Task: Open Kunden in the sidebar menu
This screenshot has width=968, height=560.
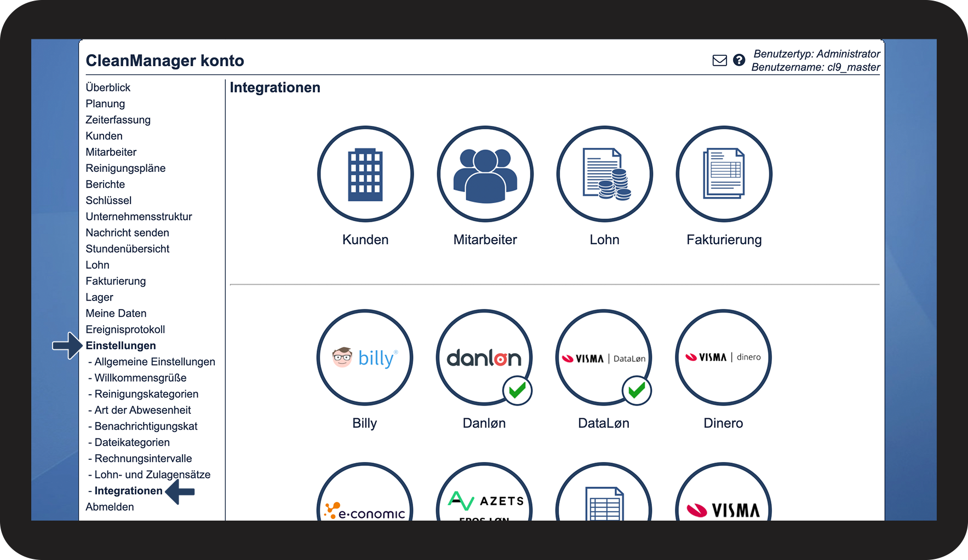Action: point(104,136)
